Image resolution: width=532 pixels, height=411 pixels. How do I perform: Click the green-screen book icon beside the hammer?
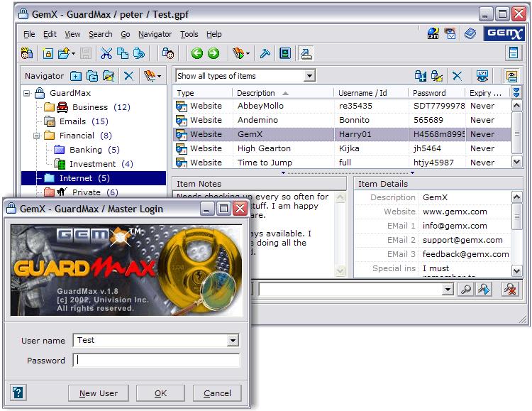click(285, 54)
